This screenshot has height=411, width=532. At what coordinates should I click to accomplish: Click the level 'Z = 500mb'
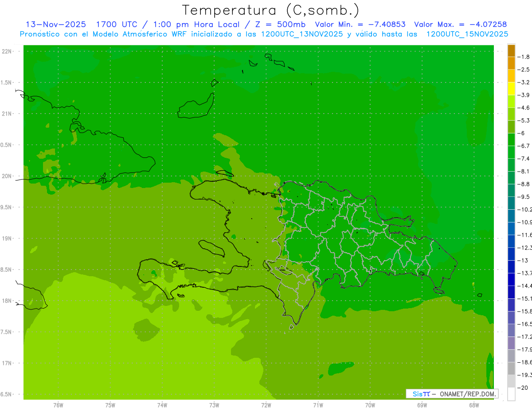(279, 24)
